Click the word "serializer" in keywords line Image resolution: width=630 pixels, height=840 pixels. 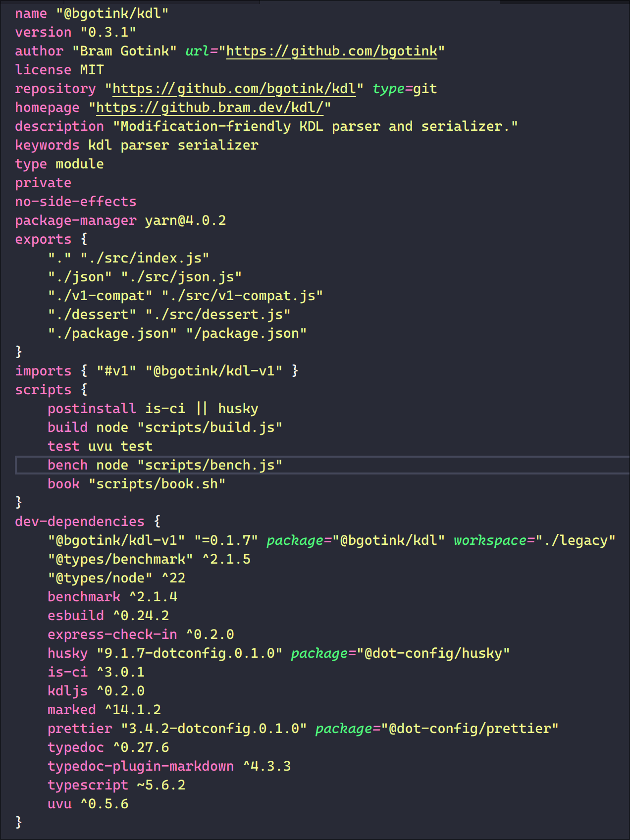click(218, 145)
